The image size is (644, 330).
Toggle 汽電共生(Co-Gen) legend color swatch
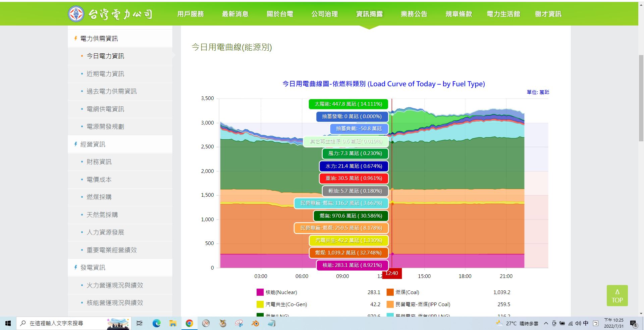(260, 304)
